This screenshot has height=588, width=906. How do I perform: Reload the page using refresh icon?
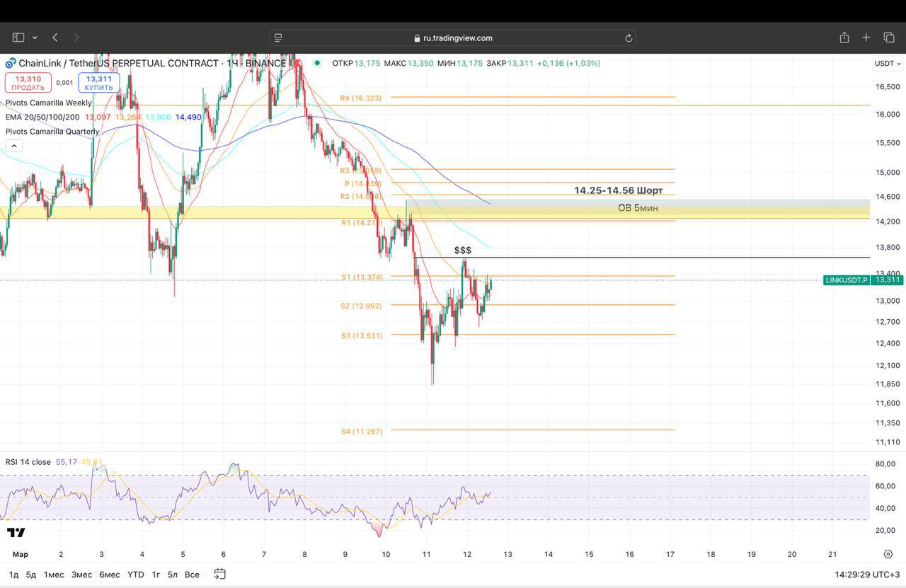point(628,38)
